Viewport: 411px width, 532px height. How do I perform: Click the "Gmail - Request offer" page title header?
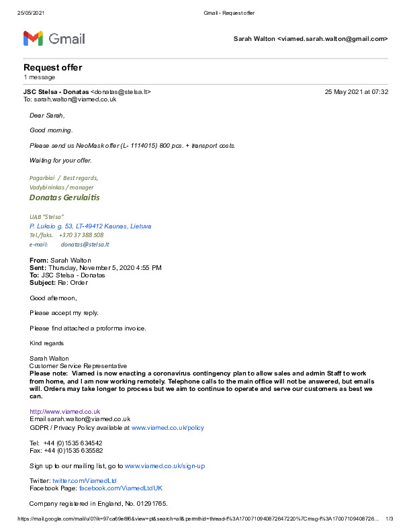229,13
